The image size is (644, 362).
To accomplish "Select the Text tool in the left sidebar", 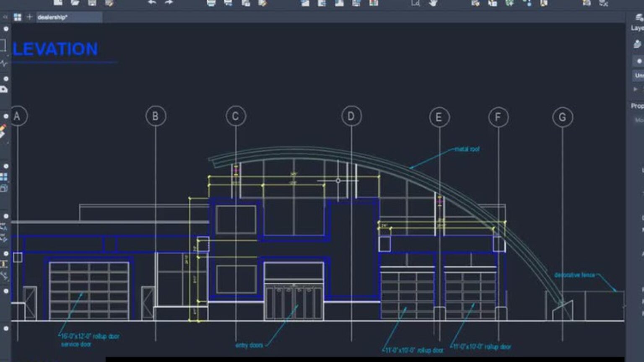I will tap(3, 265).
